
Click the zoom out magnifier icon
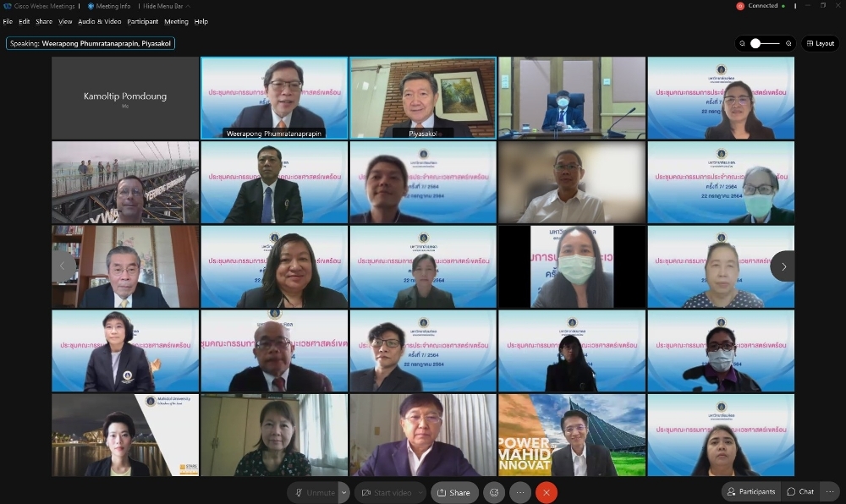743,43
